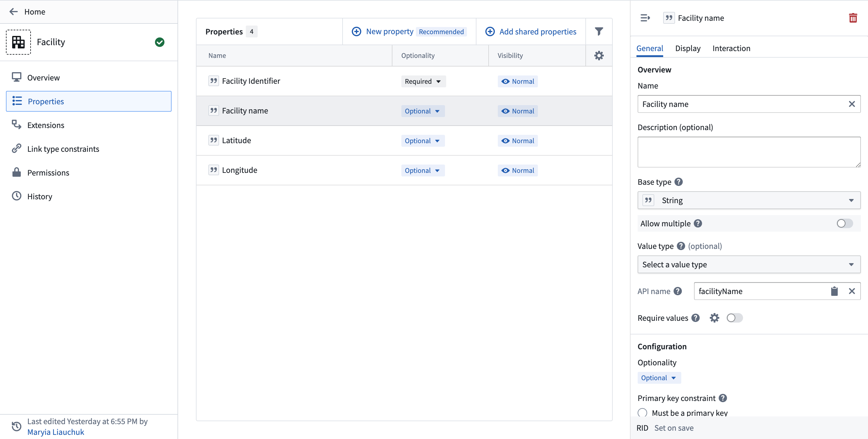Clear the Name field with X
The width and height of the screenshot is (868, 439).
(852, 104)
